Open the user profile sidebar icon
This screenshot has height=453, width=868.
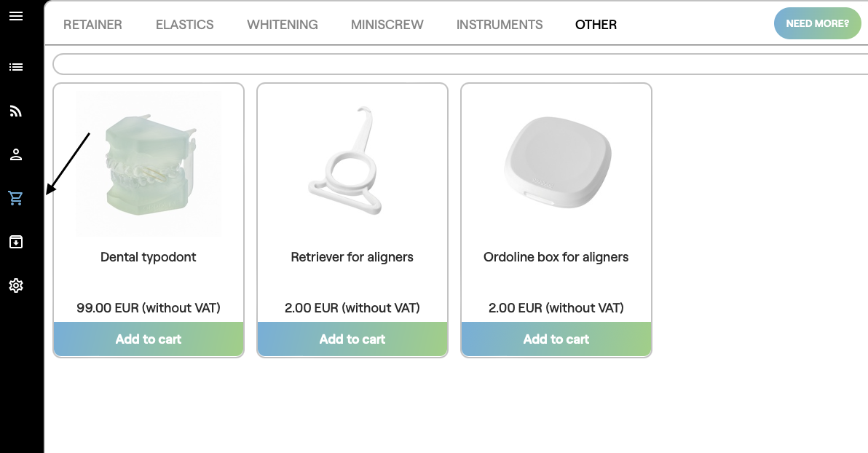tap(16, 154)
